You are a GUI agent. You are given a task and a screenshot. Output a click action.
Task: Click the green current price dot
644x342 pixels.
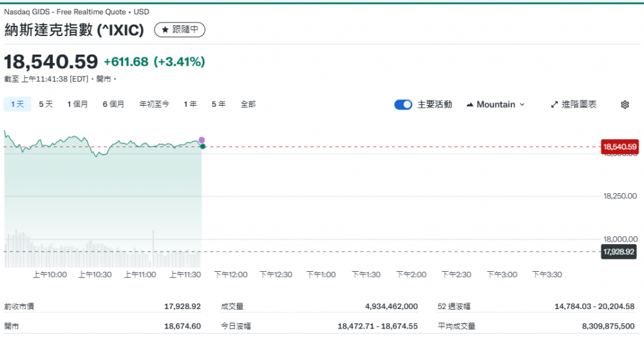(x=202, y=147)
